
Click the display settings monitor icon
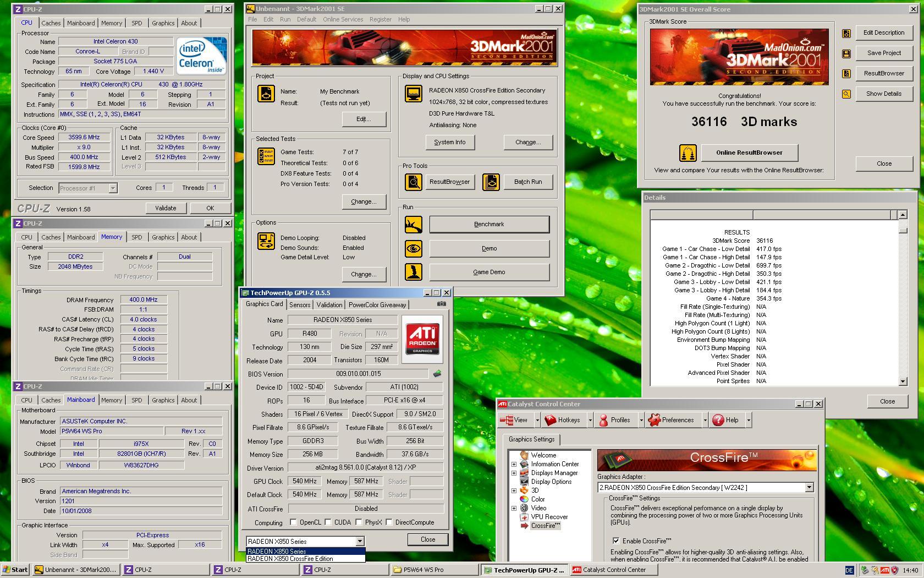(x=414, y=94)
